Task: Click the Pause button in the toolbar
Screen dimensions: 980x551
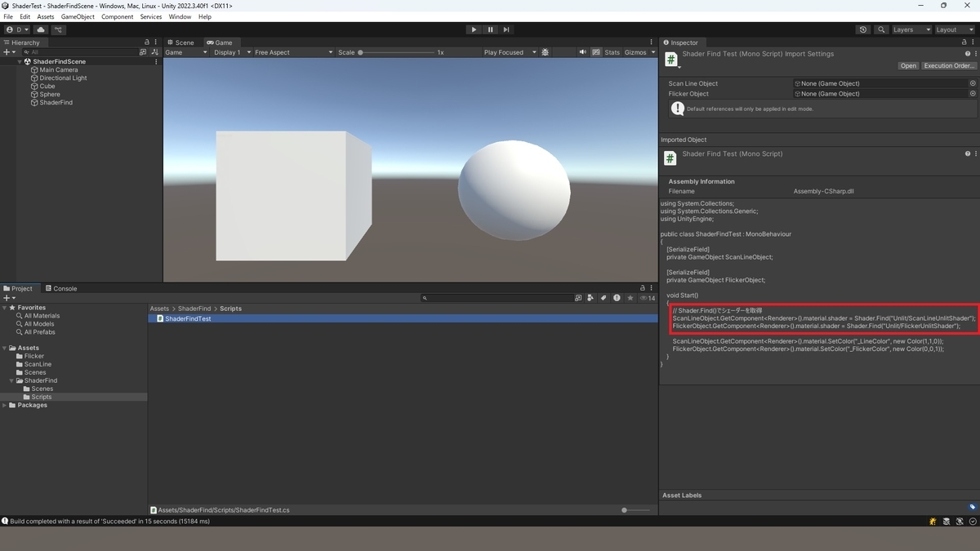Action: tap(490, 29)
